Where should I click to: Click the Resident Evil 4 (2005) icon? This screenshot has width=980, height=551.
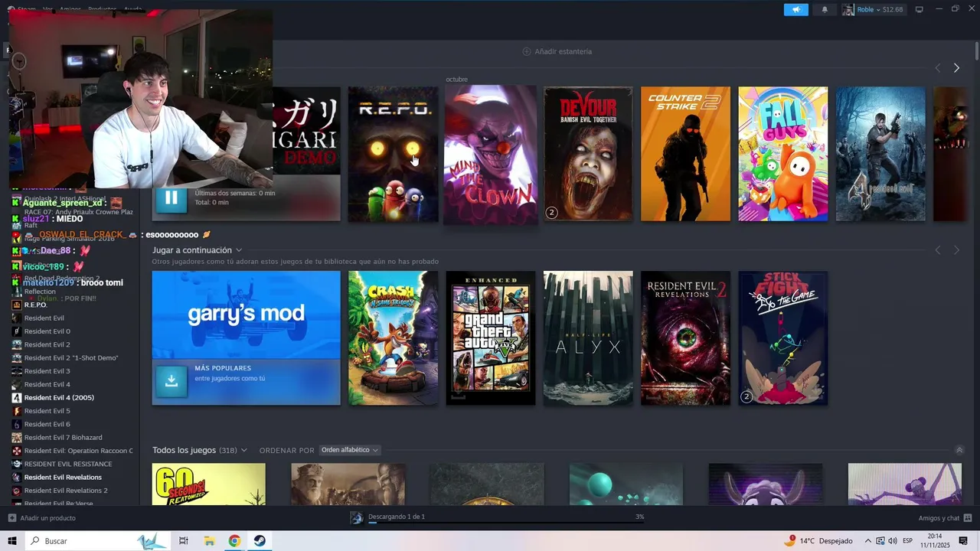click(x=17, y=397)
